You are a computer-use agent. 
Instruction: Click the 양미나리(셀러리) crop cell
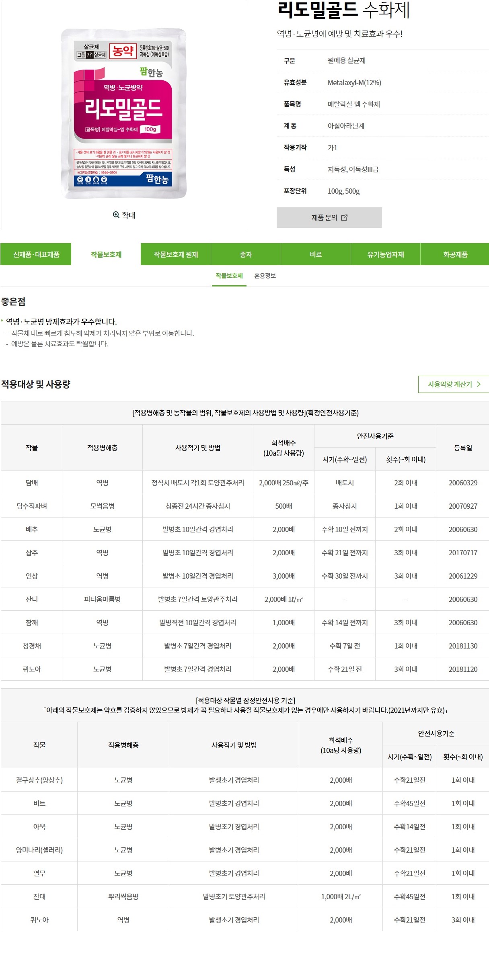tap(39, 850)
